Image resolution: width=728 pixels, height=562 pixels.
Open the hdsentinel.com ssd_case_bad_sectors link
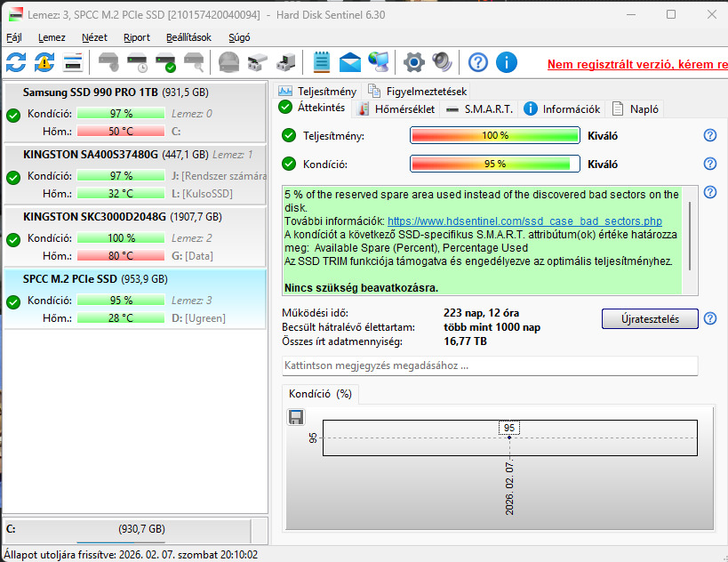point(524,221)
